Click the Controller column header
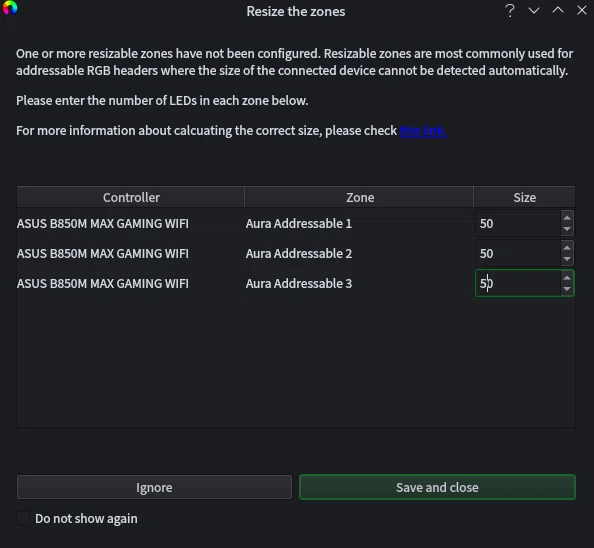The image size is (594, 548). (131, 197)
